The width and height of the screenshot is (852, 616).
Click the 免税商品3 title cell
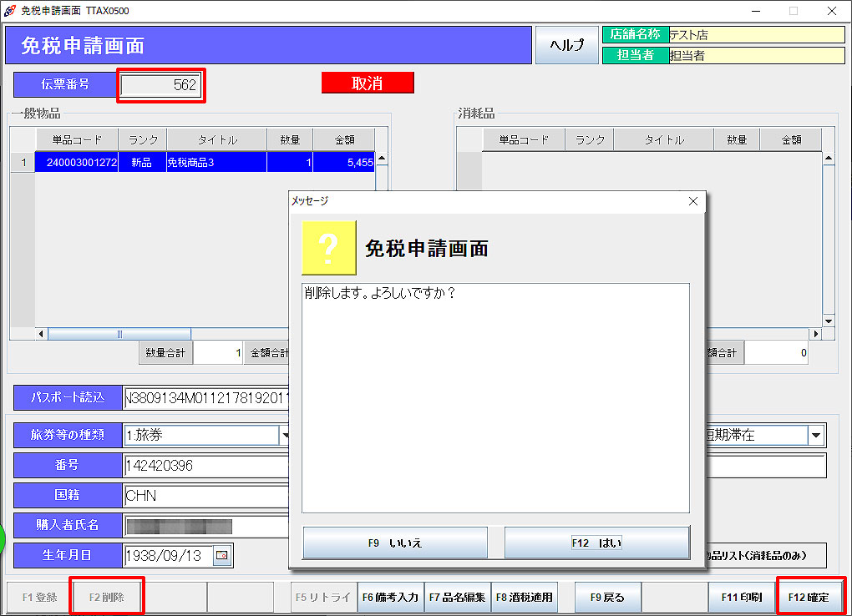coord(216,162)
